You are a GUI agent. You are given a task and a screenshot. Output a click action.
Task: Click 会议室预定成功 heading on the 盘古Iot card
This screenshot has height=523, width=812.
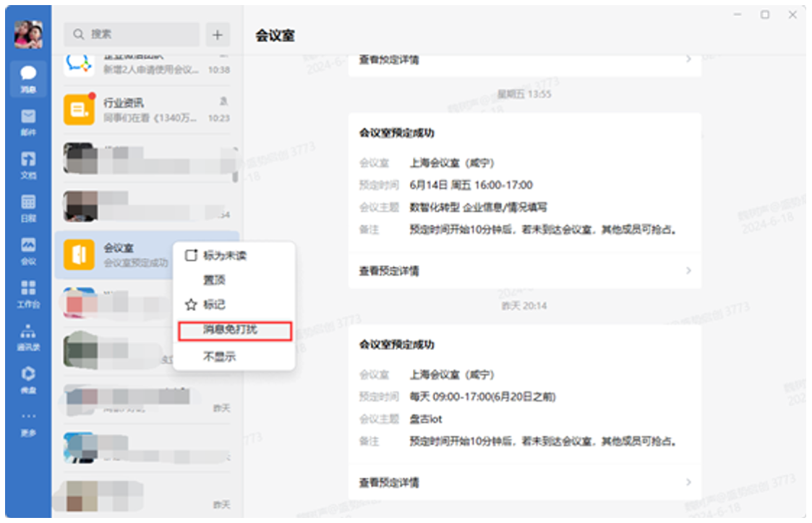point(397,345)
